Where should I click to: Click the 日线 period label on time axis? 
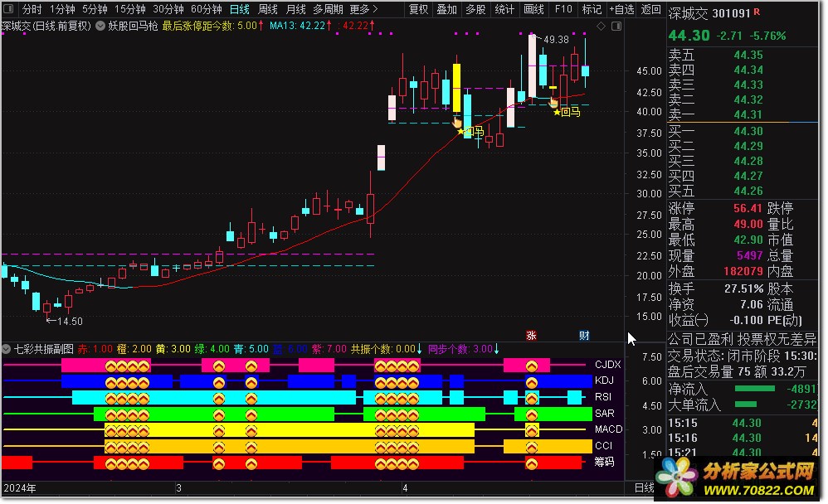point(644,487)
